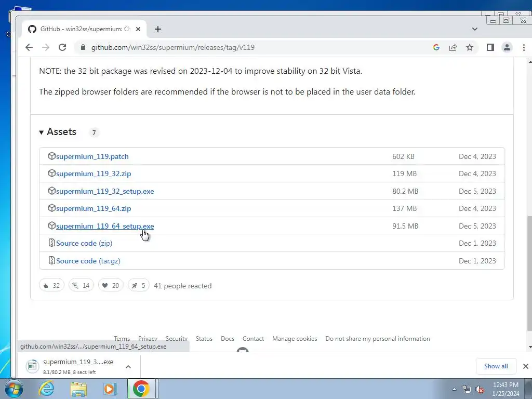532x399 pixels.
Task: Open the footer Terms link
Action: point(122,339)
